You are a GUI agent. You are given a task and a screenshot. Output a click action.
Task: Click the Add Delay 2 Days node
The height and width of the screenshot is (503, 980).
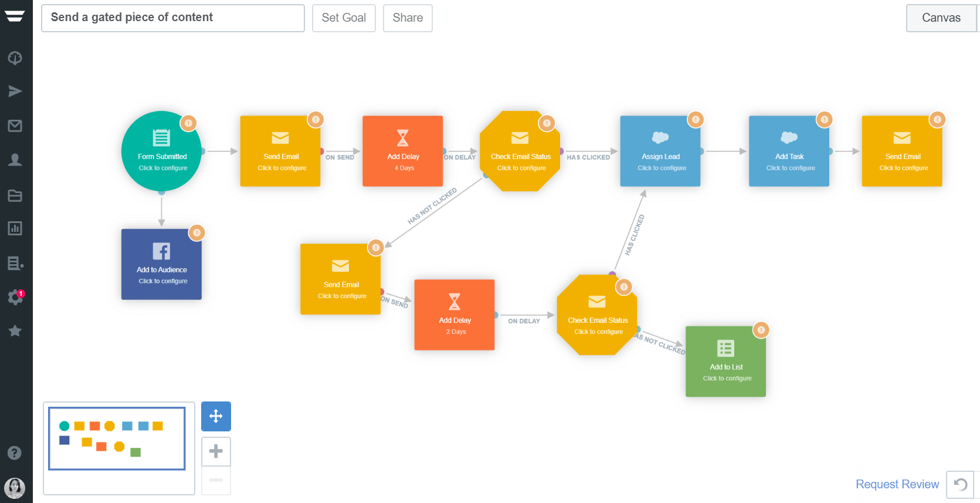[454, 315]
